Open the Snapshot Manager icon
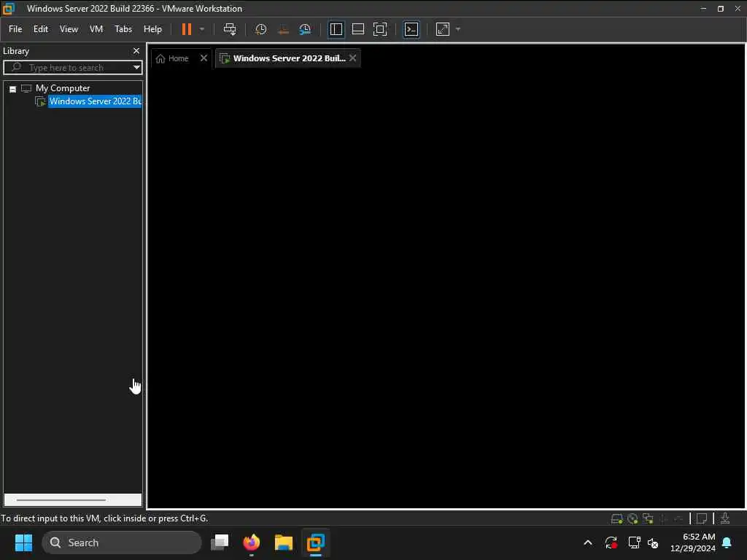Viewport: 747px width, 560px height. 305,29
